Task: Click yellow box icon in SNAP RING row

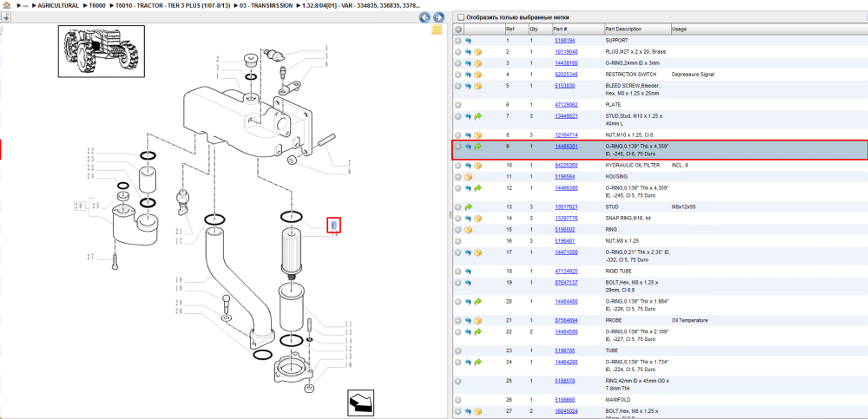Action: click(x=477, y=219)
